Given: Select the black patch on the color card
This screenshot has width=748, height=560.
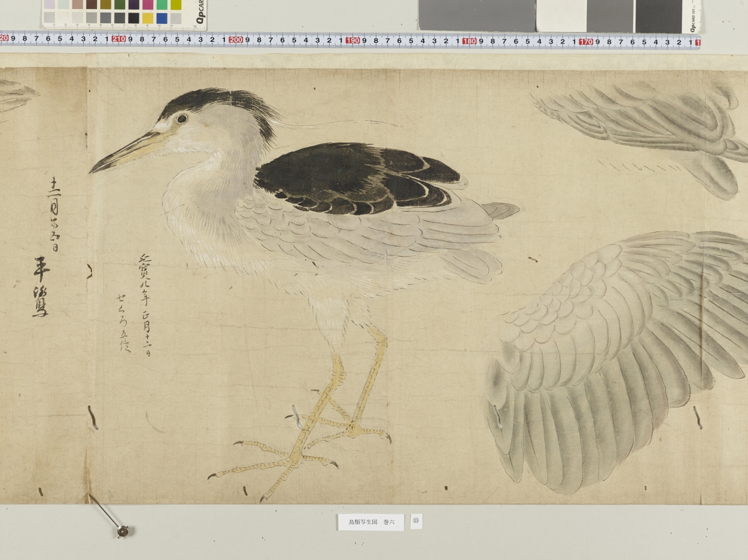Looking at the screenshot, I should [133, 18].
